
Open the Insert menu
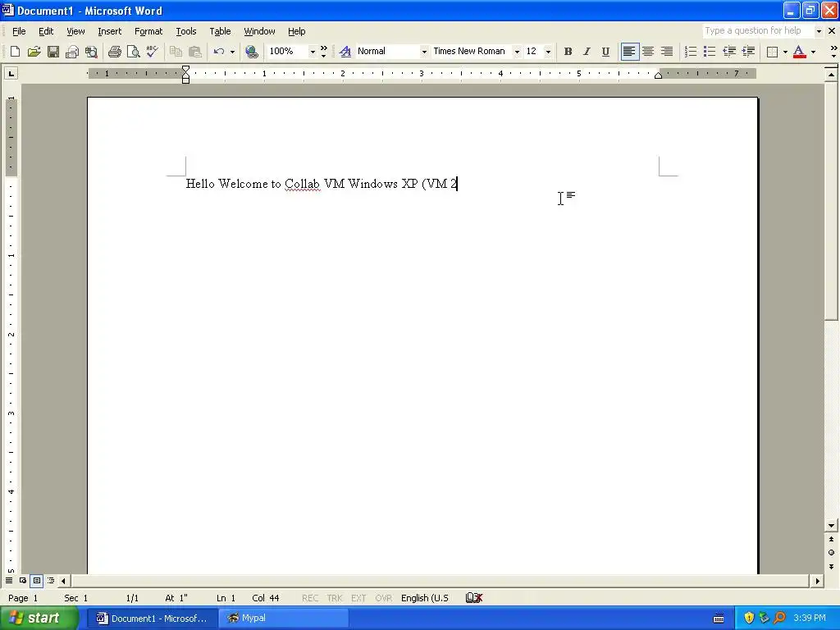[109, 31]
